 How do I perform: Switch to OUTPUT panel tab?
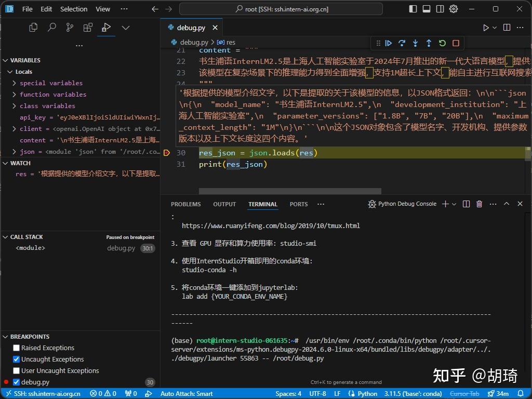pyautogui.click(x=224, y=204)
